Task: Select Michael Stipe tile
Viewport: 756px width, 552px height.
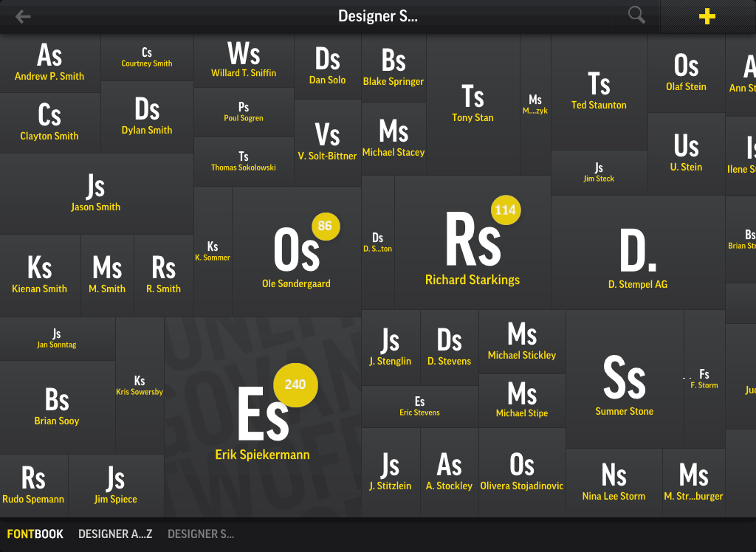Action: click(522, 401)
